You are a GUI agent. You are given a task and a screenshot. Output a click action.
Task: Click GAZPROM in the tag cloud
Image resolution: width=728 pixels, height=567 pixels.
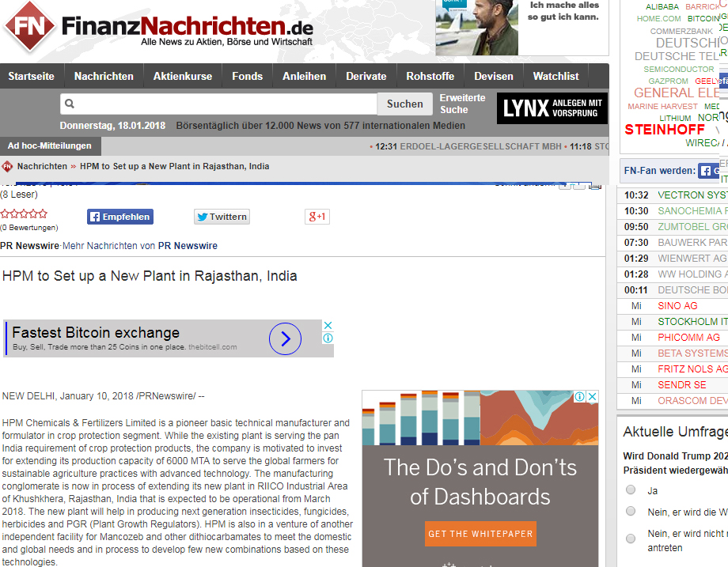pos(668,81)
